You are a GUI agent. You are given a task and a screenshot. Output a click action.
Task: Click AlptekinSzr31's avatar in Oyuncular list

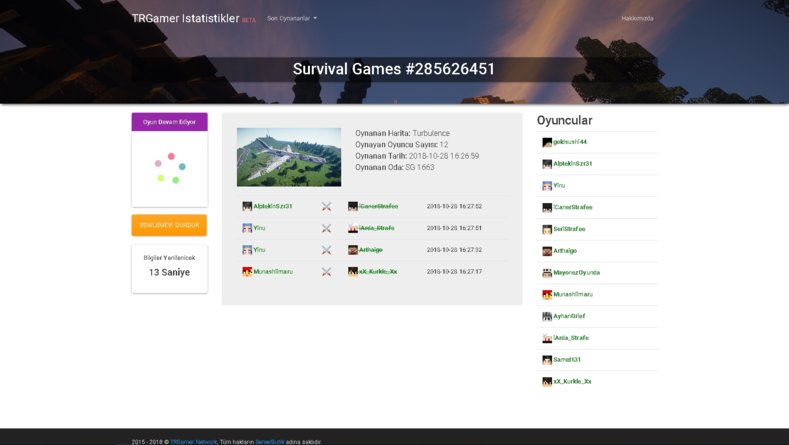[x=547, y=164]
